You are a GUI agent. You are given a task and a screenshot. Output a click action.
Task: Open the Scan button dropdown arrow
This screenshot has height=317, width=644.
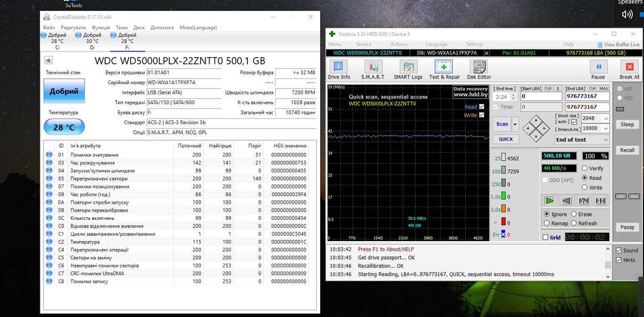[515, 124]
